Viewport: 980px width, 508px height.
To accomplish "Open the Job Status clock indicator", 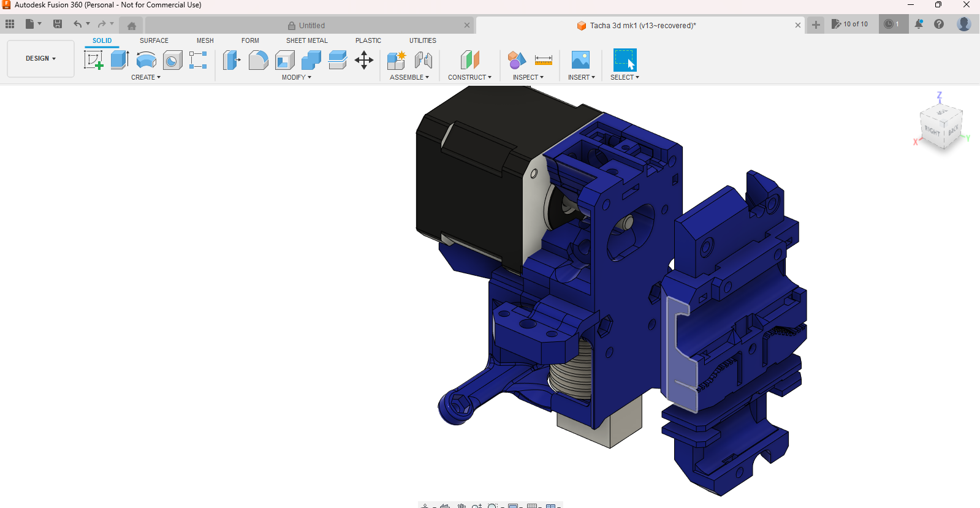I will (892, 24).
